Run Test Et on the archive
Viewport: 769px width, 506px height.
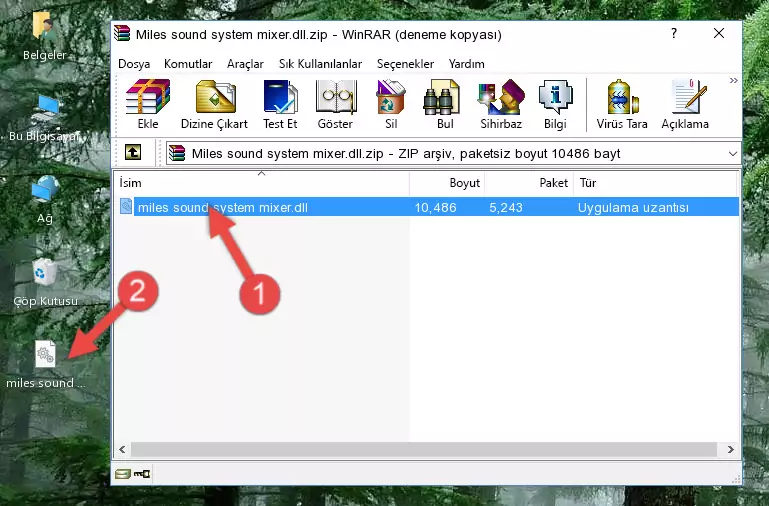pos(280,104)
